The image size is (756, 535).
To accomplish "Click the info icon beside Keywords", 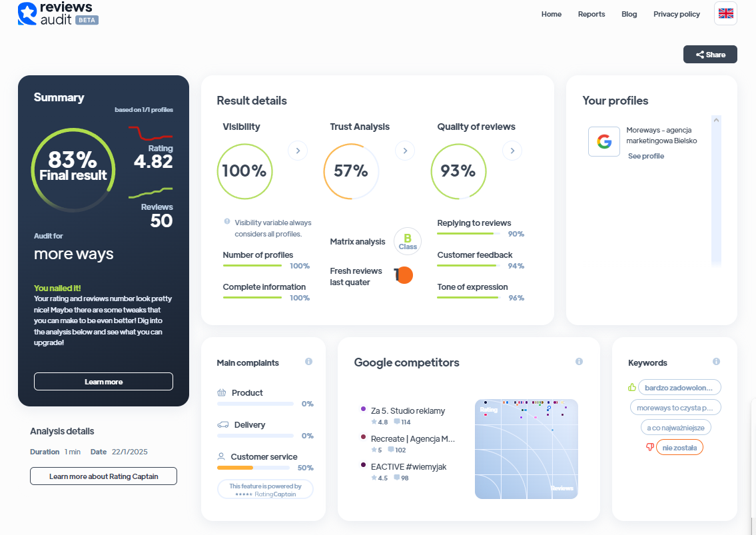I will 717,362.
